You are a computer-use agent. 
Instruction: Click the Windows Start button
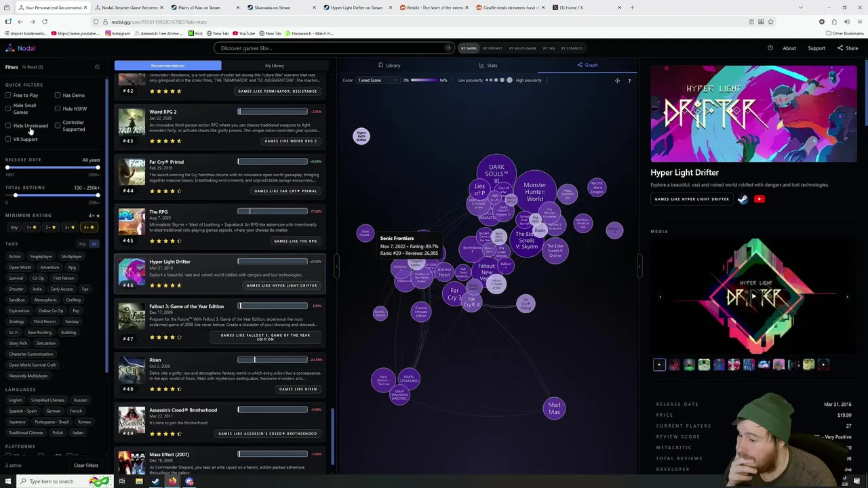(7, 481)
